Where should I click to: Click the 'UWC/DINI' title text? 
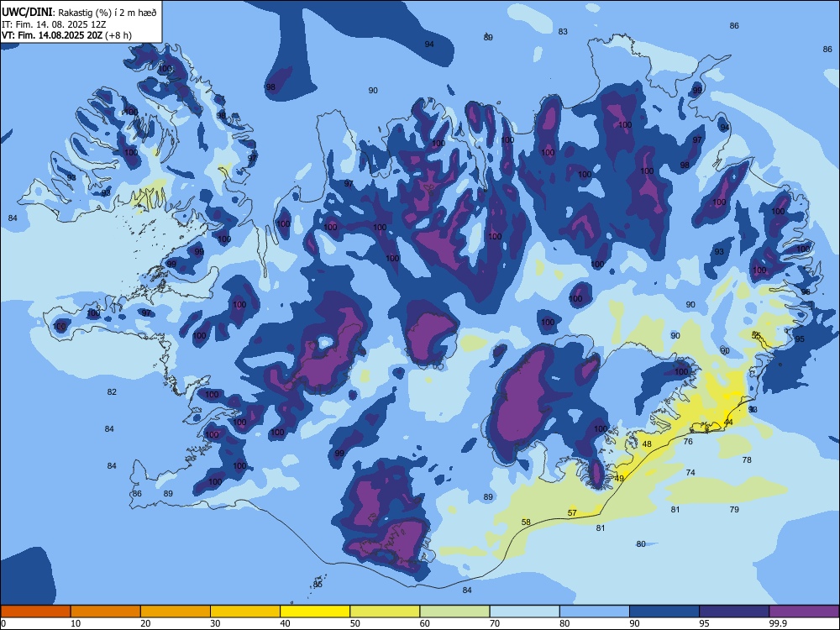pyautogui.click(x=27, y=13)
